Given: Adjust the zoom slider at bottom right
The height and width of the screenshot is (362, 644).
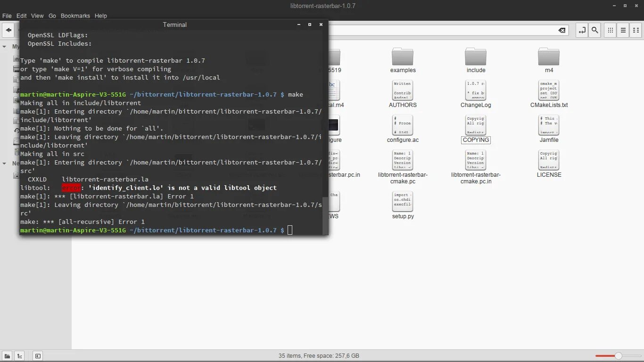Looking at the screenshot, I should point(618,356).
